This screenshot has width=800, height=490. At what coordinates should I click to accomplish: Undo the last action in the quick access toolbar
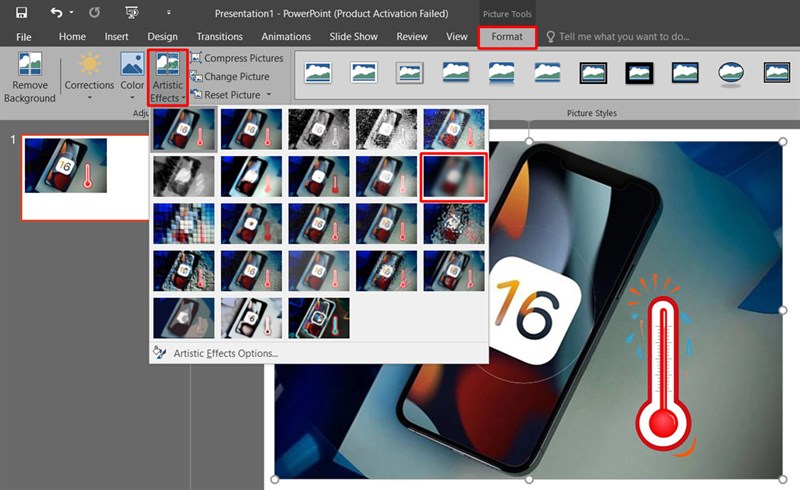(56, 12)
